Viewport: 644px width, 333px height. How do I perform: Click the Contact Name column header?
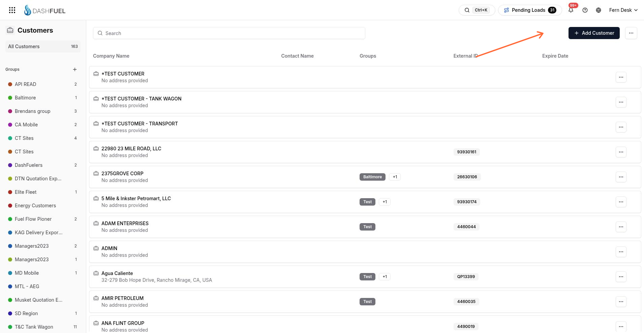[297, 56]
